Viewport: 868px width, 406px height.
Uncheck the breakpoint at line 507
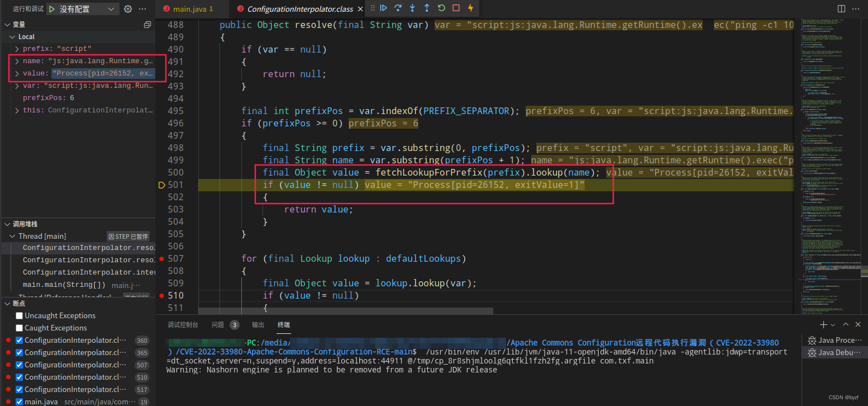[x=20, y=365]
